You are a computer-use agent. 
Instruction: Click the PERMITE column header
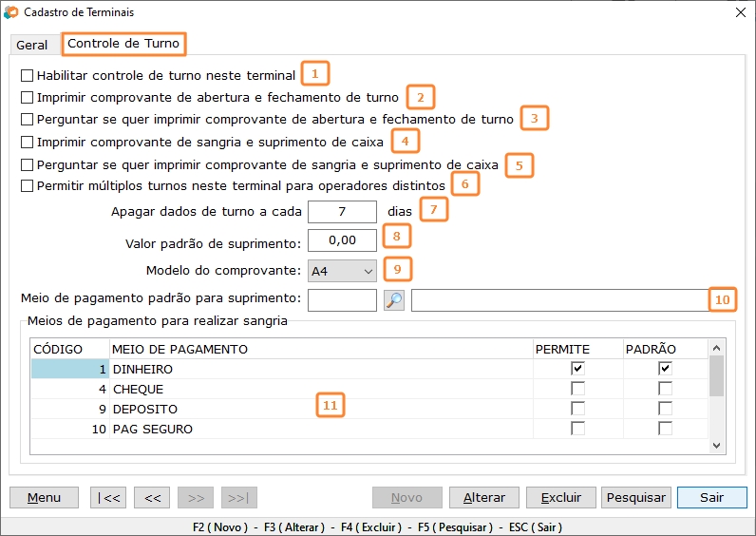coord(578,349)
